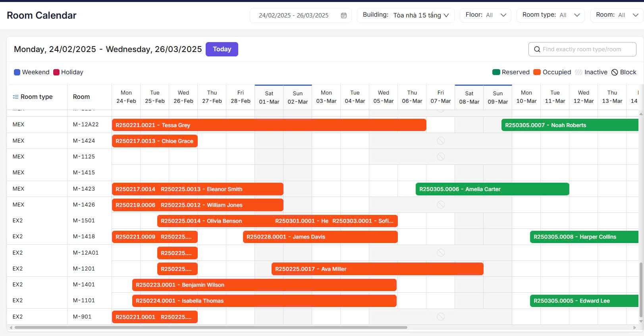
Task: Click the search magnifier icon
Action: pyautogui.click(x=537, y=49)
